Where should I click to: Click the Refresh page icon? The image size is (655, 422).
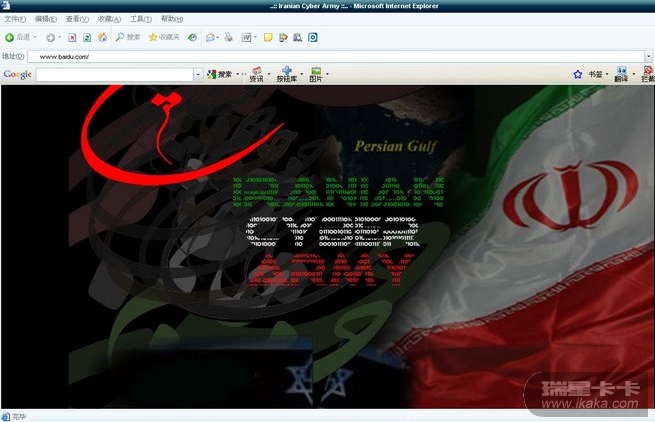click(87, 38)
